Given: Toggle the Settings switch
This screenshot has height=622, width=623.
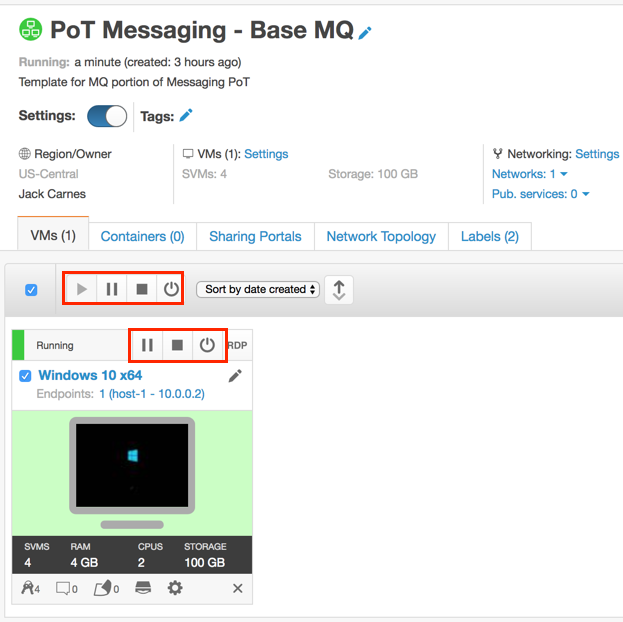Looking at the screenshot, I should tap(107, 116).
